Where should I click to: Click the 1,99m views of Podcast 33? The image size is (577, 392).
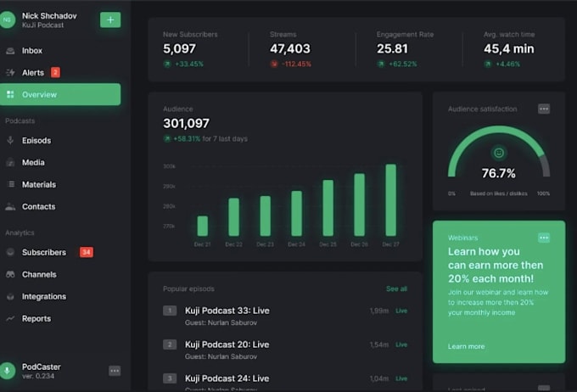click(x=379, y=311)
